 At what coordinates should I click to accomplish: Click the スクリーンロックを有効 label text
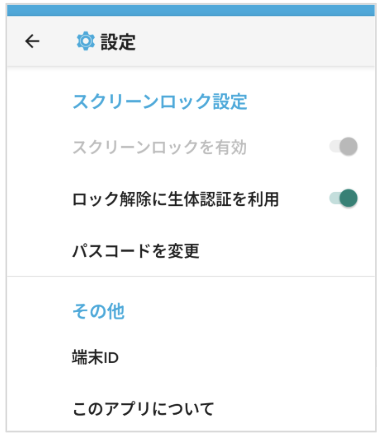pyautogui.click(x=159, y=147)
